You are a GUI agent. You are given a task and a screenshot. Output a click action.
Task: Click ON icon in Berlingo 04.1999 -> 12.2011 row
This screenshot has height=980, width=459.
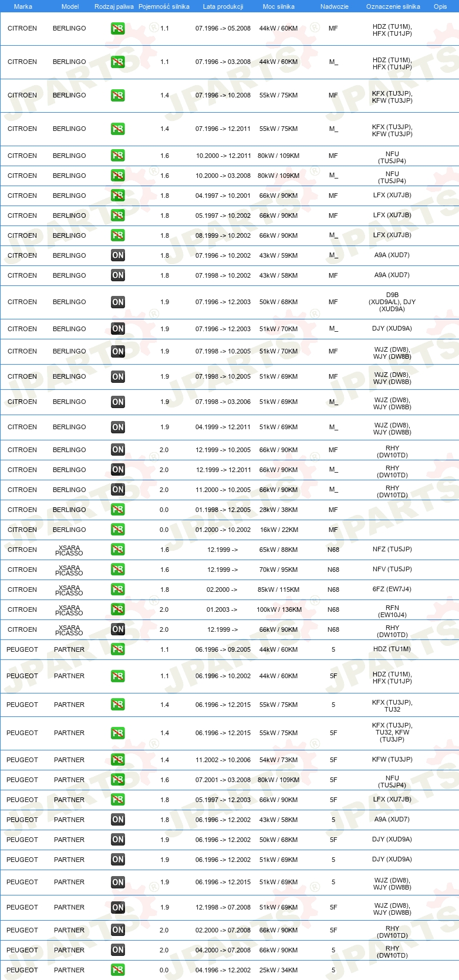(118, 427)
